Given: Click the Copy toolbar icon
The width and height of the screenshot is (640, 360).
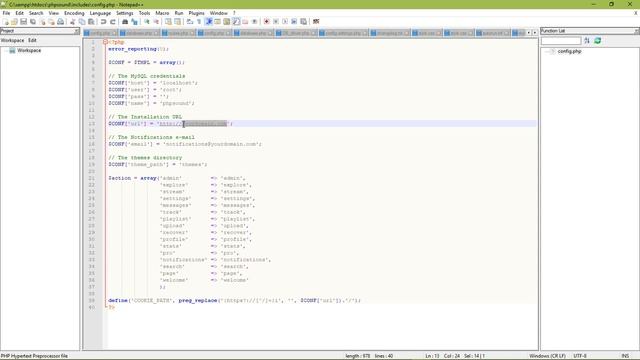Looking at the screenshot, I should click(x=82, y=22).
